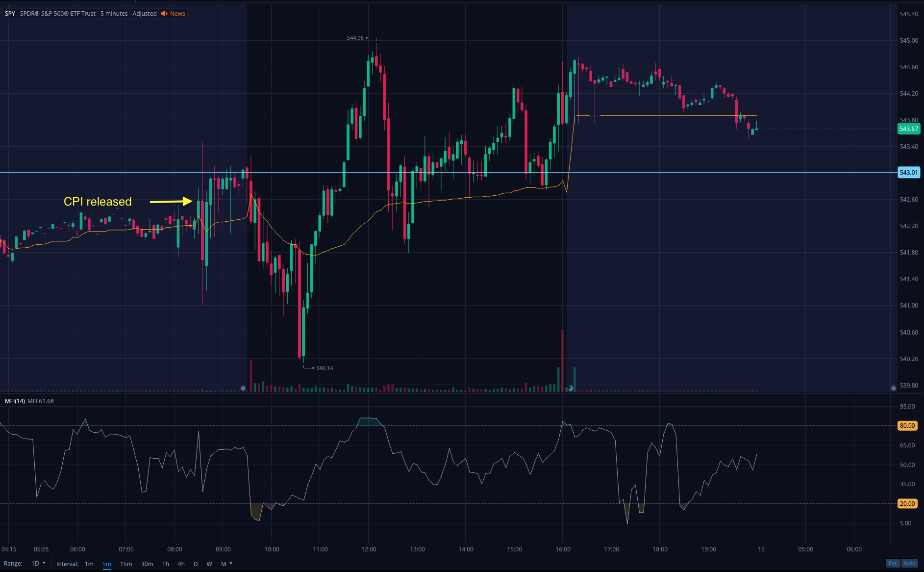This screenshot has width=924, height=572.
Task: Click the green 543.67 last price tag
Action: pos(908,129)
